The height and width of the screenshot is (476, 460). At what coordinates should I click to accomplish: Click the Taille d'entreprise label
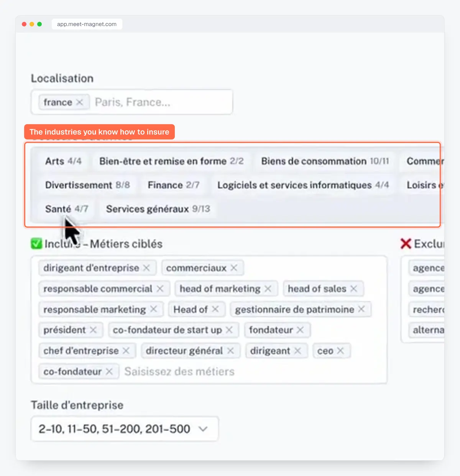[x=77, y=405]
